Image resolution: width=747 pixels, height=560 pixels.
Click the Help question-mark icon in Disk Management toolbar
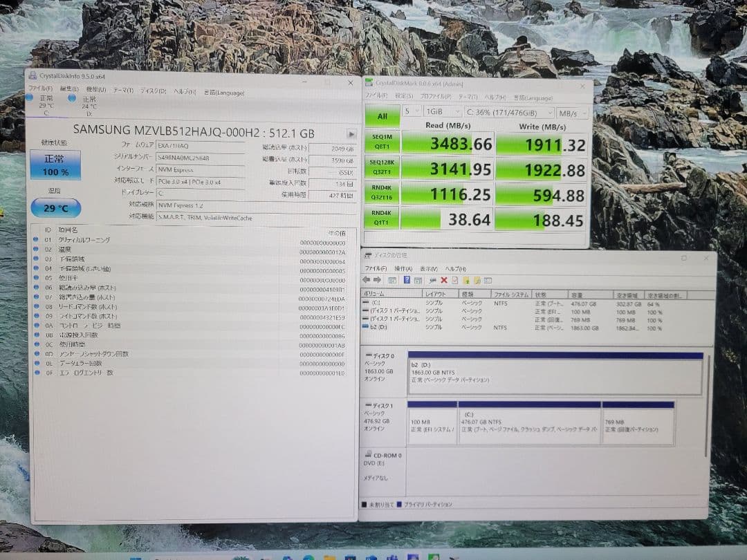coord(407,279)
